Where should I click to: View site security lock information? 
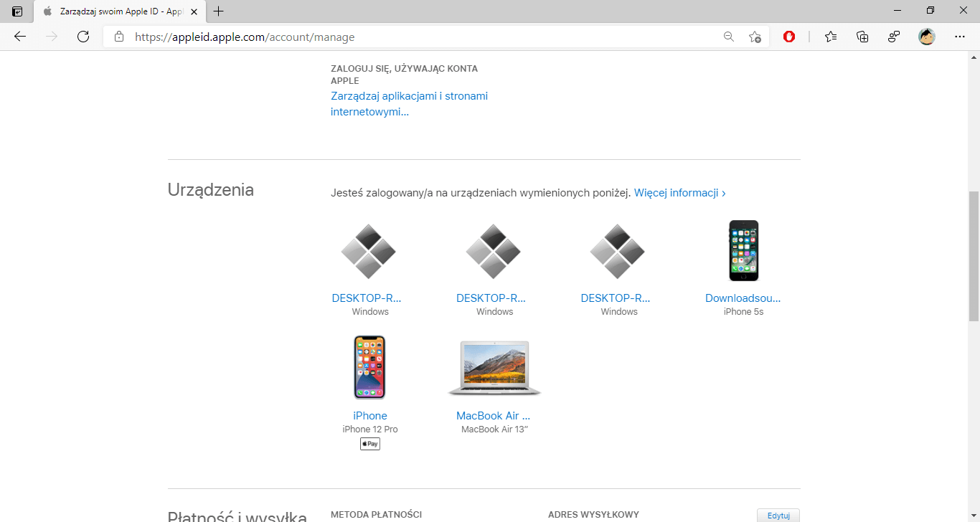click(119, 37)
